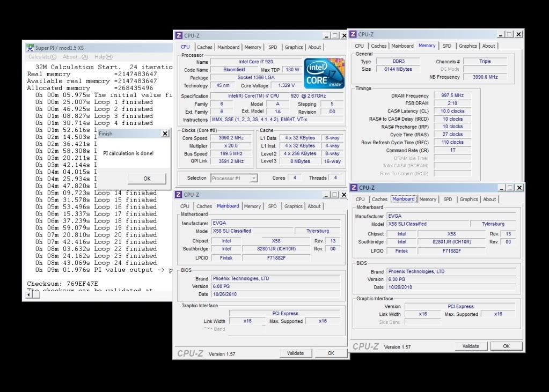Image resolution: width=549 pixels, height=392 pixels.
Task: Click the 'Checksum: 769EF47E' line in Super PI
Action: (x=62, y=284)
